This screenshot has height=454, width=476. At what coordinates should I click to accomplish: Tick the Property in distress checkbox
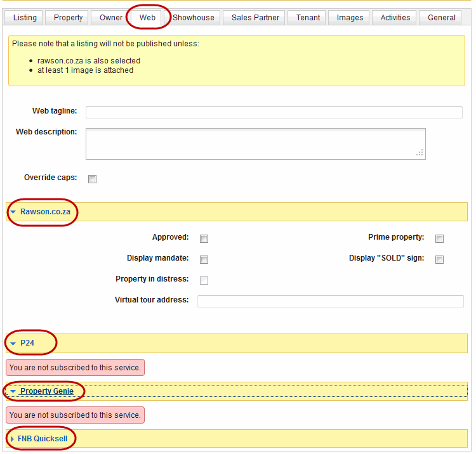click(204, 280)
